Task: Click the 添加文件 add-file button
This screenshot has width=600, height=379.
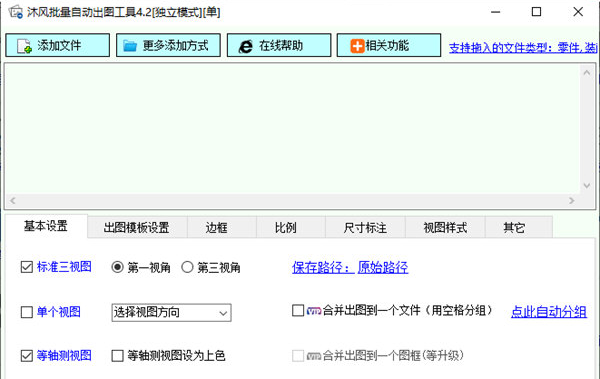Action: click(x=57, y=45)
